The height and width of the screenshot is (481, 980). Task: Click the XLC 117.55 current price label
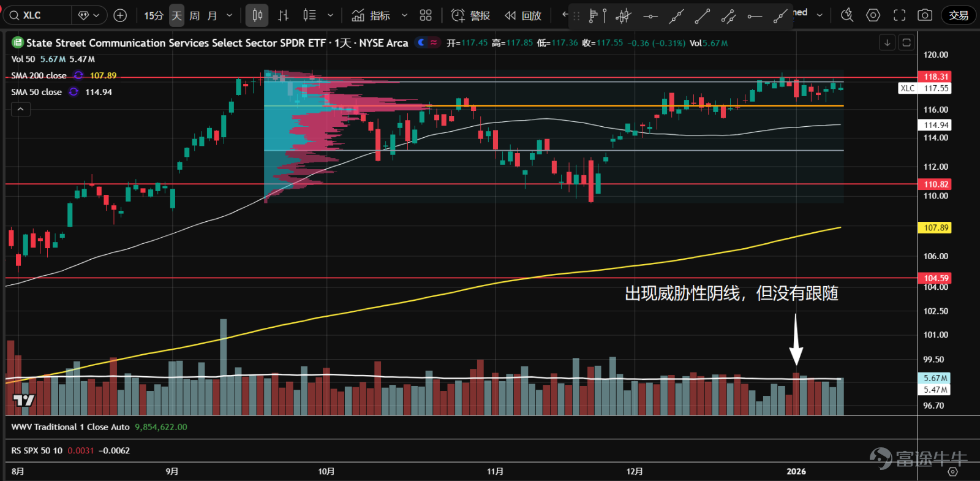point(925,88)
